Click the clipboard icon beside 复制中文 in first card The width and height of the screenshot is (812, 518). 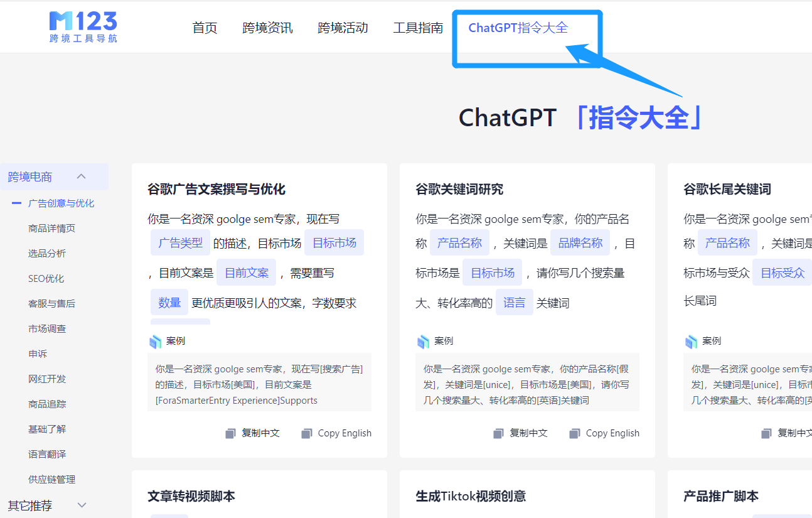pos(230,433)
